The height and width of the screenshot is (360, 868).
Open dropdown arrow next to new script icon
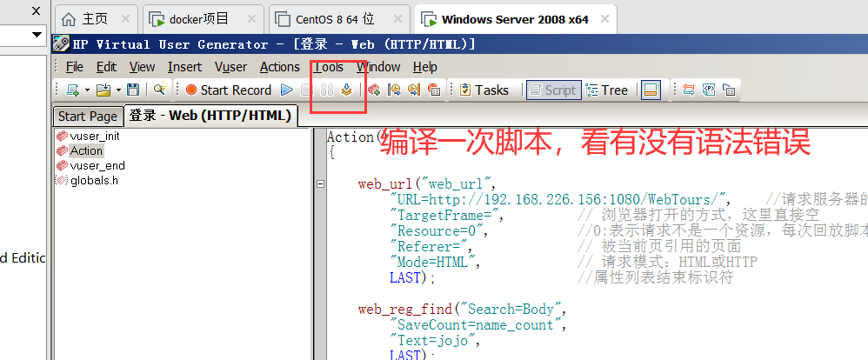pos(86,90)
